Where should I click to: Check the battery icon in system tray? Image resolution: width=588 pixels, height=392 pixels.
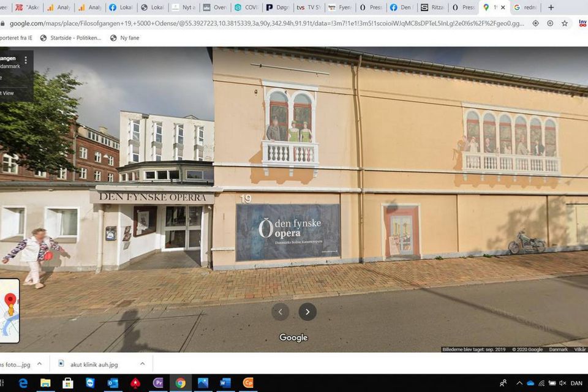(x=552, y=383)
